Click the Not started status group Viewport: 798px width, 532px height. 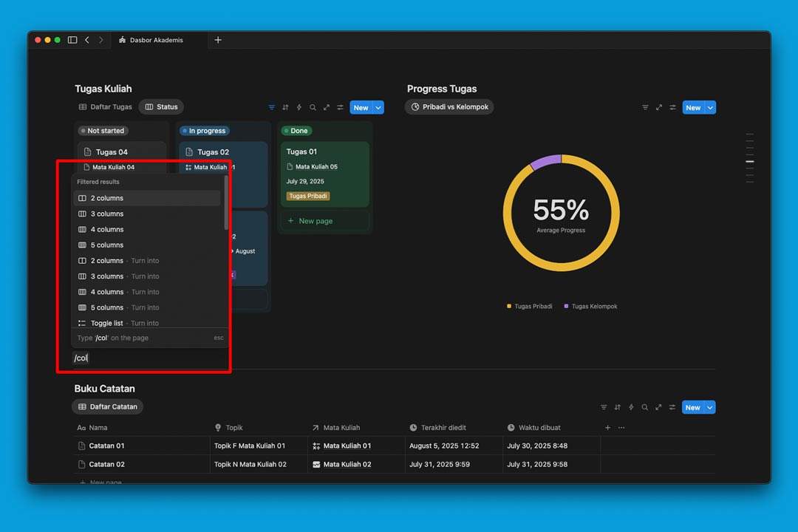click(103, 131)
